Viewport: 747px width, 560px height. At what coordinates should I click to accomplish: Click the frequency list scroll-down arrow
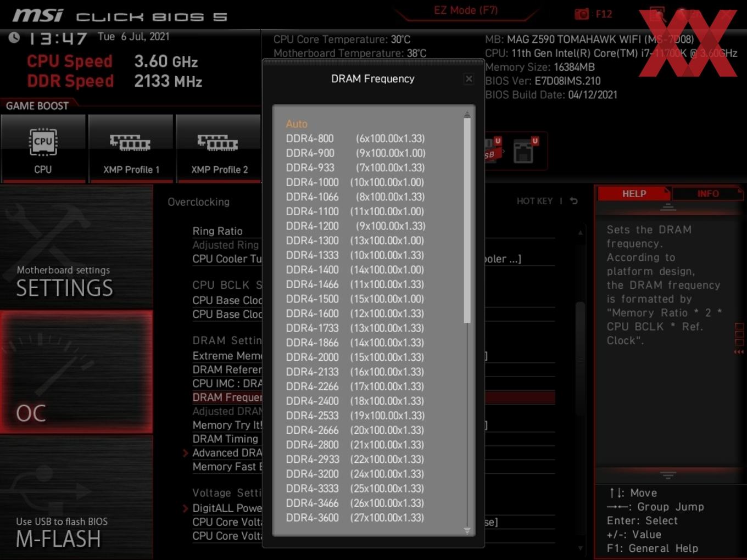coord(467,530)
